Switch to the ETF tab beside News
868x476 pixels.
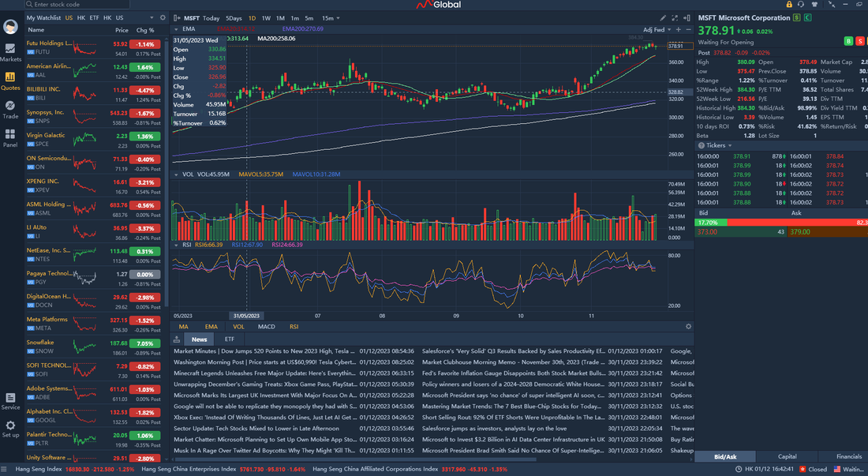click(229, 339)
